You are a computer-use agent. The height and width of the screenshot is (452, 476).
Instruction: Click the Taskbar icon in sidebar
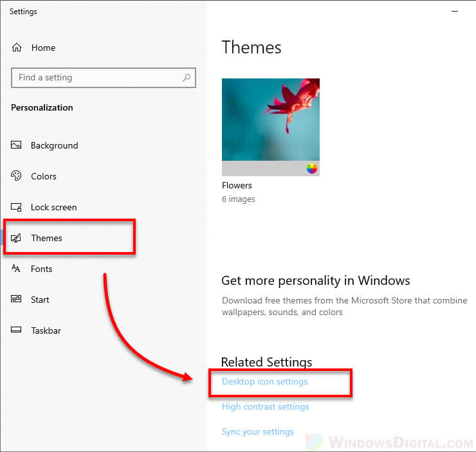pos(17,330)
